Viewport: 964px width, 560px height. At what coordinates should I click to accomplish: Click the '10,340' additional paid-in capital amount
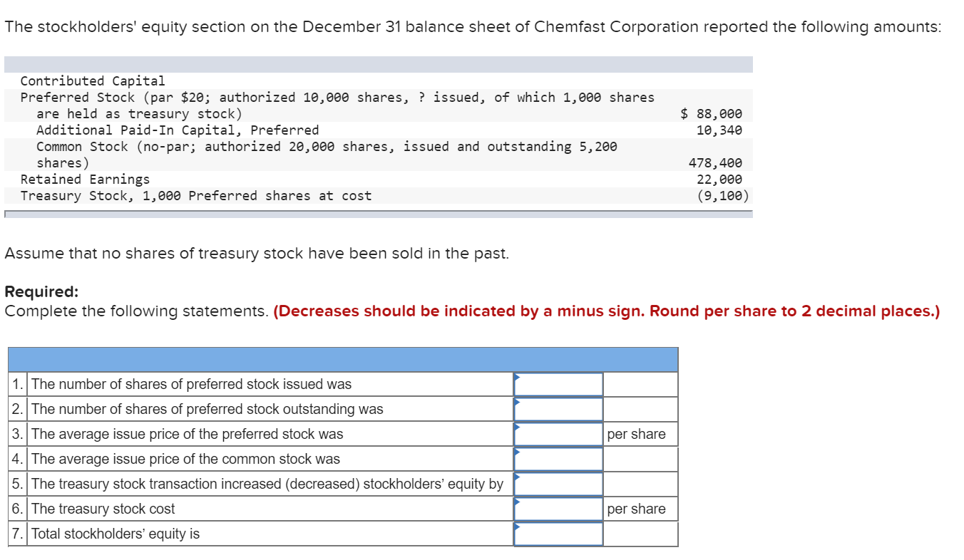(719, 130)
